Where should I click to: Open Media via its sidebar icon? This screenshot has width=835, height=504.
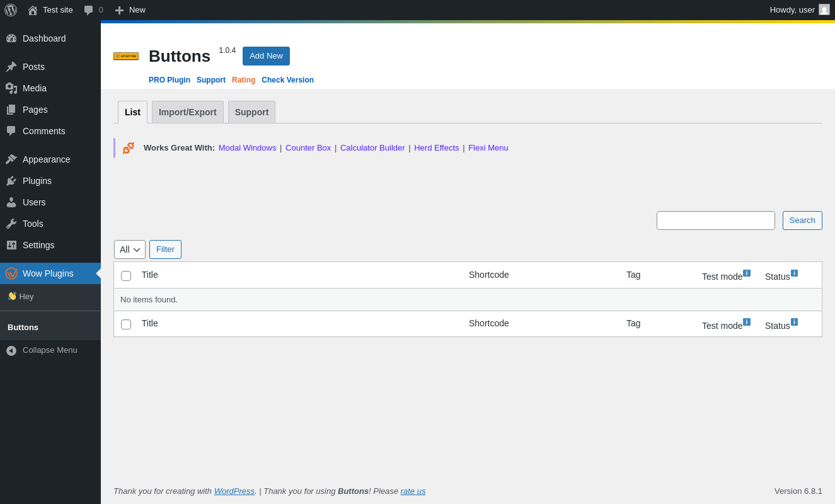11,88
